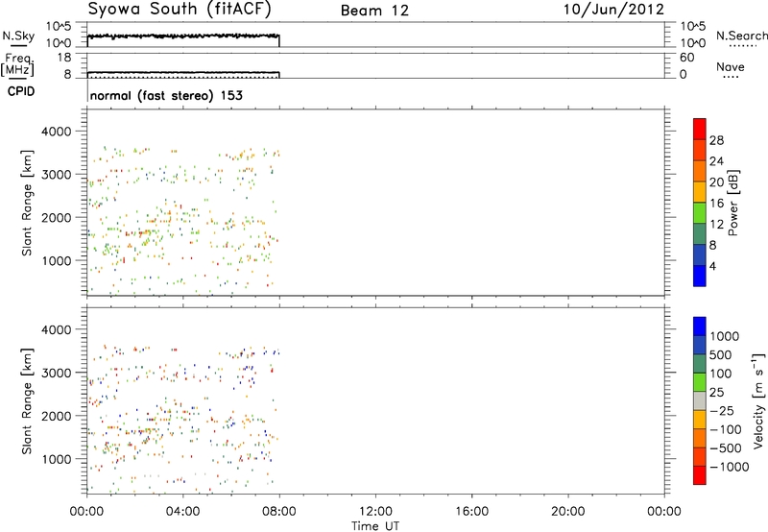Image resolution: width=768 pixels, height=532 pixels.
Task: Click the "2000" tick on the velocity panel
Action: [57, 416]
